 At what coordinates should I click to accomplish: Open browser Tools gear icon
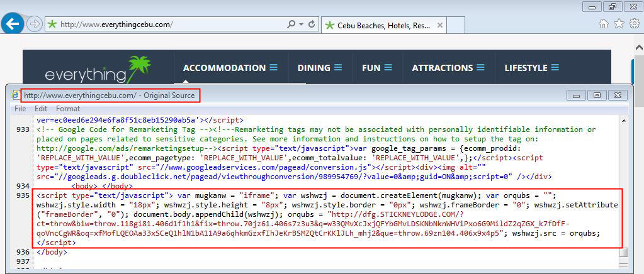(x=635, y=24)
